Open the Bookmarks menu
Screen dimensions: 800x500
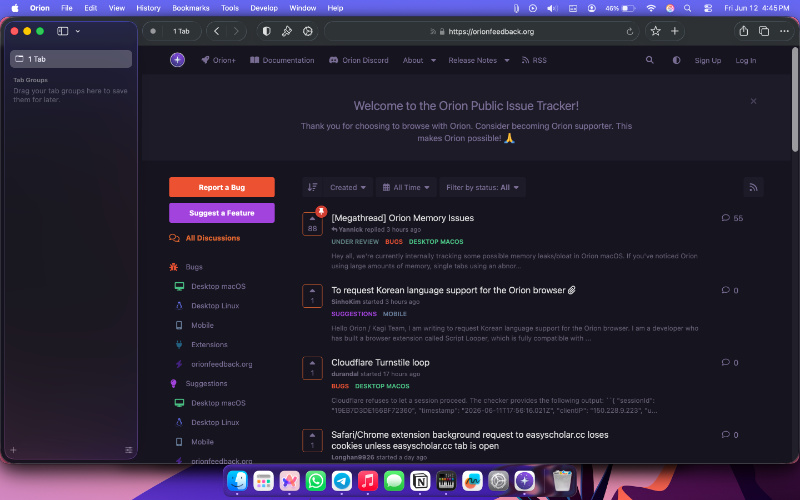(x=191, y=8)
